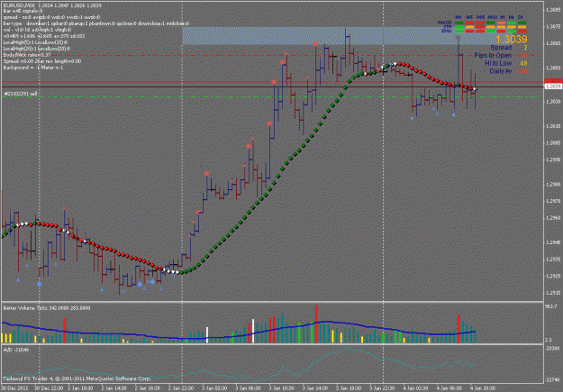563x392 pixels.
Task: Click the M1 timeframe column header
Action: pos(459,17)
